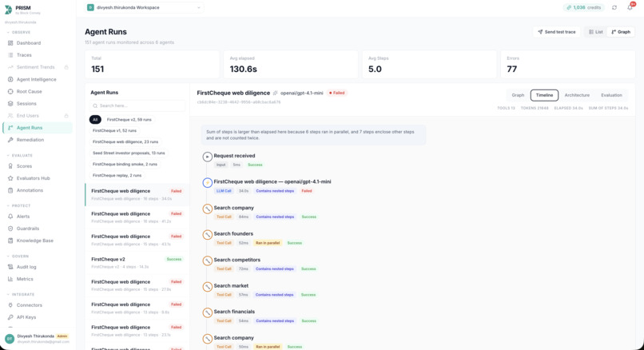Viewport: 644px width, 350px height.
Task: Switch to Graph view toggle in header
Action: [x=621, y=32]
